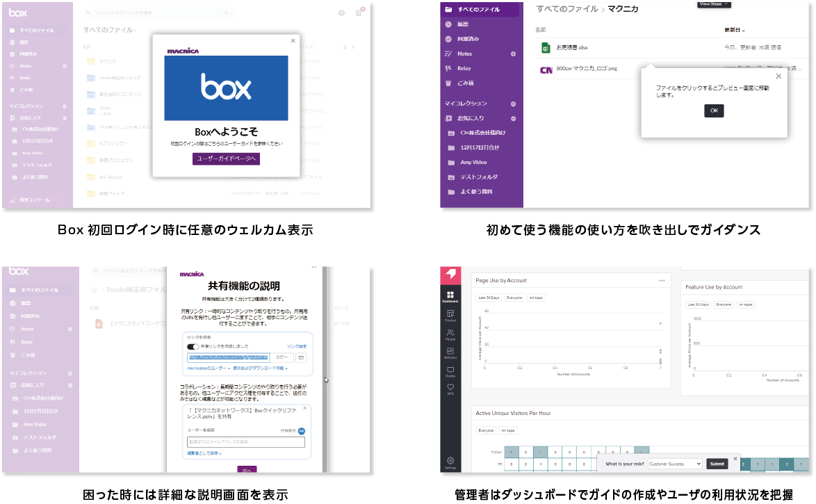
Task: Open Last 30 Days filter on Page Use by Account
Action: coord(489,298)
